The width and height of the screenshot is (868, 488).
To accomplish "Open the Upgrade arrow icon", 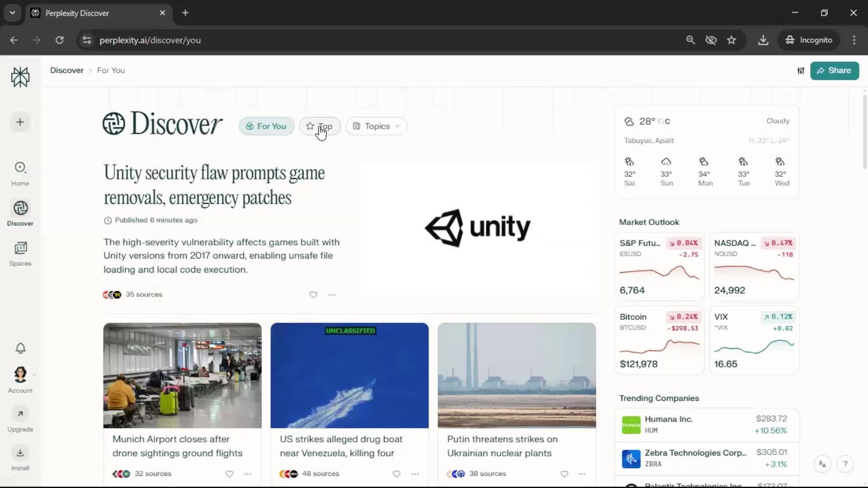I will (x=20, y=414).
